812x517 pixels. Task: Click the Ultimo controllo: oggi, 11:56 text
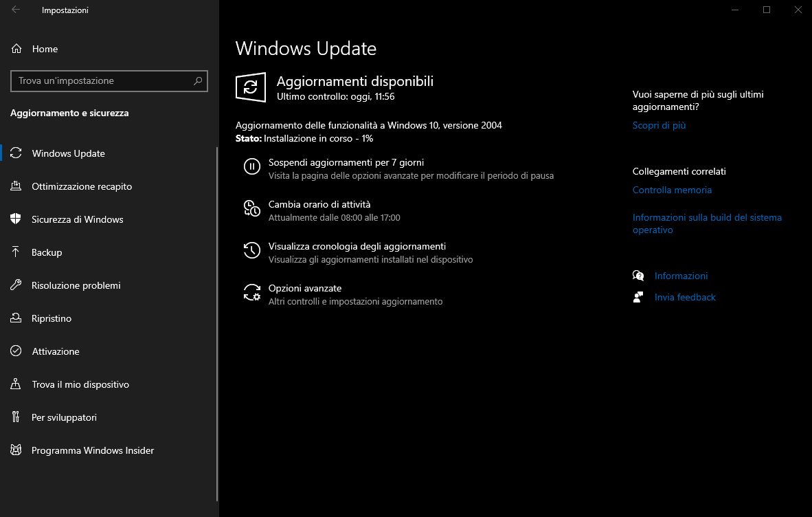pyautogui.click(x=335, y=96)
